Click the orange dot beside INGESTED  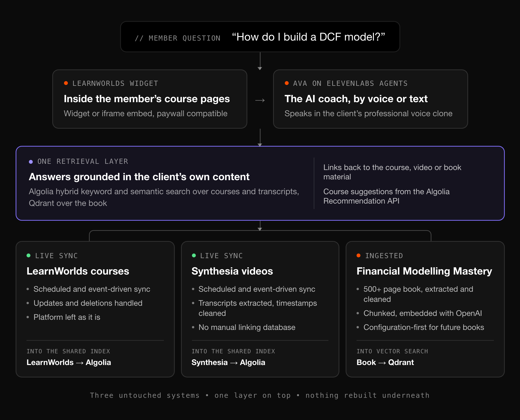pos(359,255)
